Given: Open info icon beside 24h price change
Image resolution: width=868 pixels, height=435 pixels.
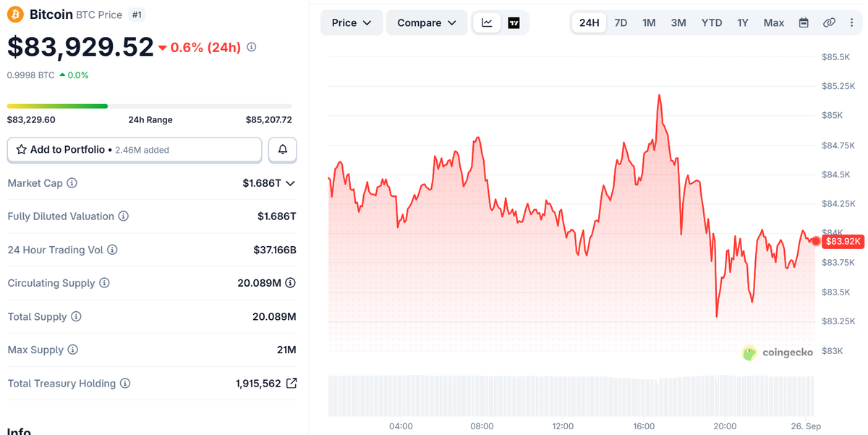Looking at the screenshot, I should [x=252, y=47].
